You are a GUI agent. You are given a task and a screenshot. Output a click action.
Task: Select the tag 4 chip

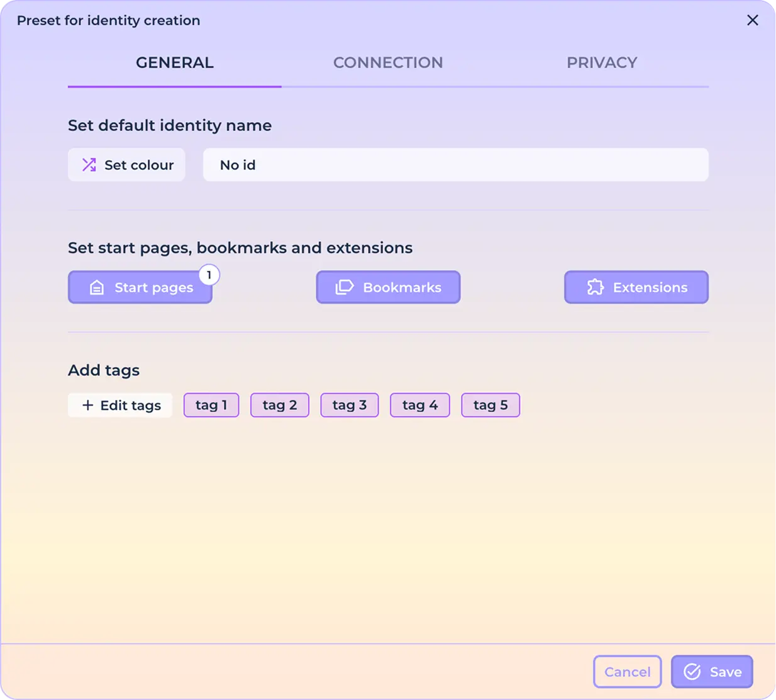(420, 405)
